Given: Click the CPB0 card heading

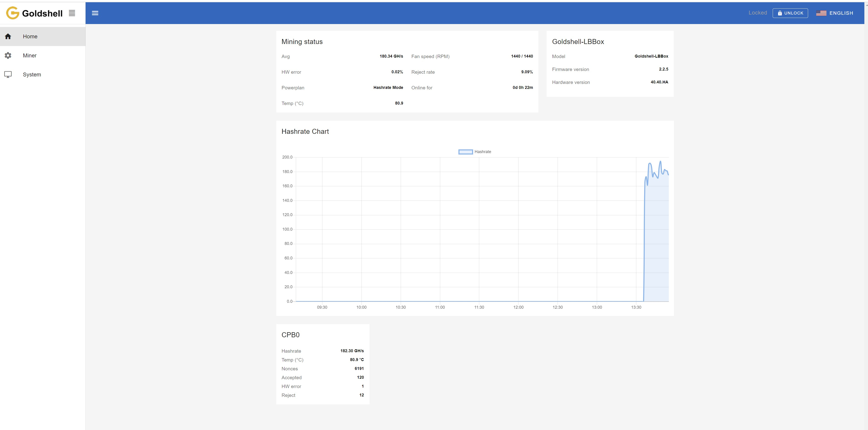Looking at the screenshot, I should coord(291,335).
